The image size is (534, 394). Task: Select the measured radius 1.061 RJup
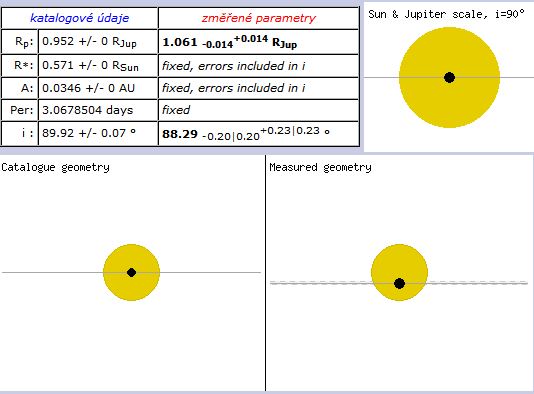click(x=230, y=42)
